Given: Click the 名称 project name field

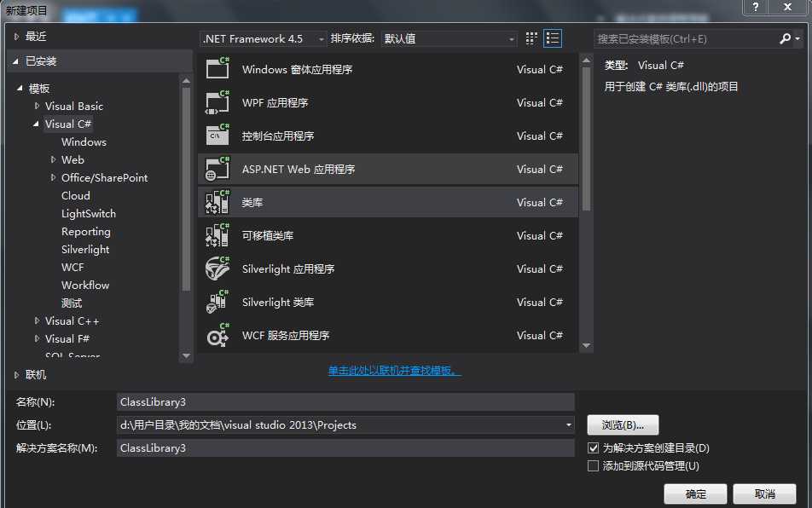Looking at the screenshot, I should coord(345,402).
